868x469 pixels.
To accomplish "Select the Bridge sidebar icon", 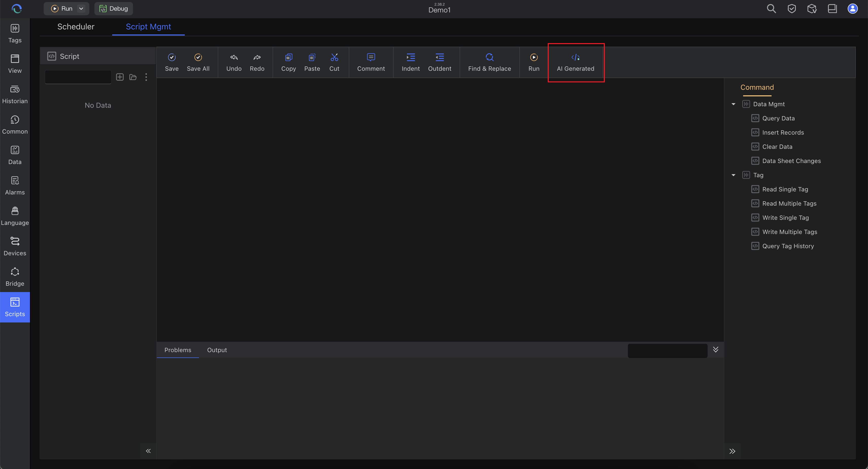I will click(x=15, y=276).
